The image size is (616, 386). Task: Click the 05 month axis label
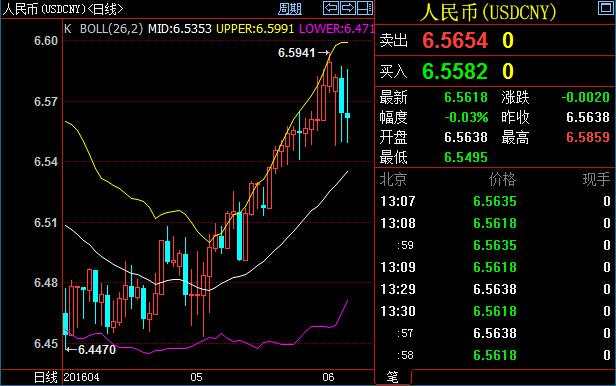(196, 377)
